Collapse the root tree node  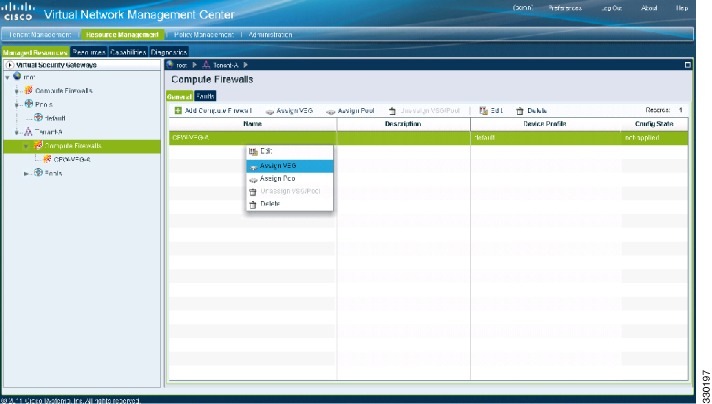[x=7, y=78]
